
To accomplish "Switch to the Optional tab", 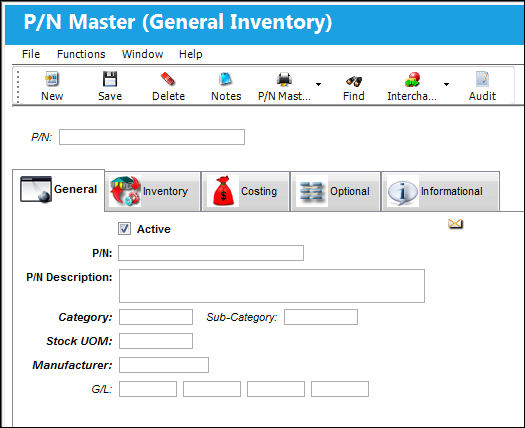I will [335, 191].
